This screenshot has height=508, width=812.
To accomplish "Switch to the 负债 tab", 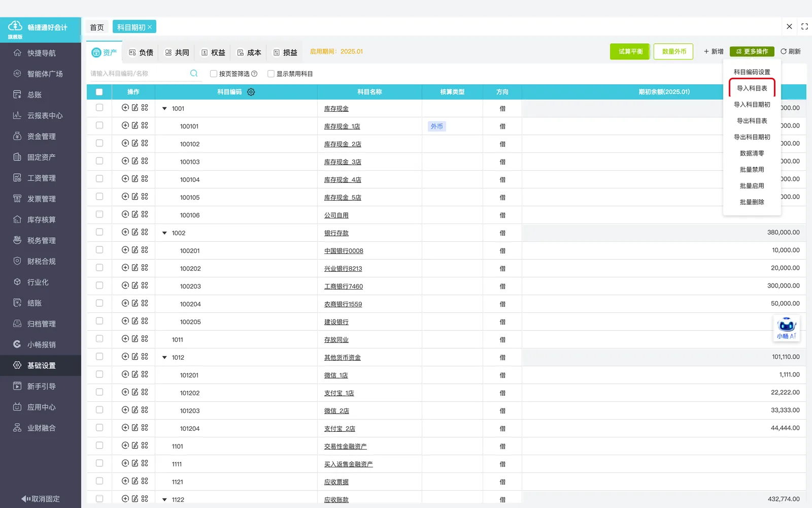I will 141,52.
